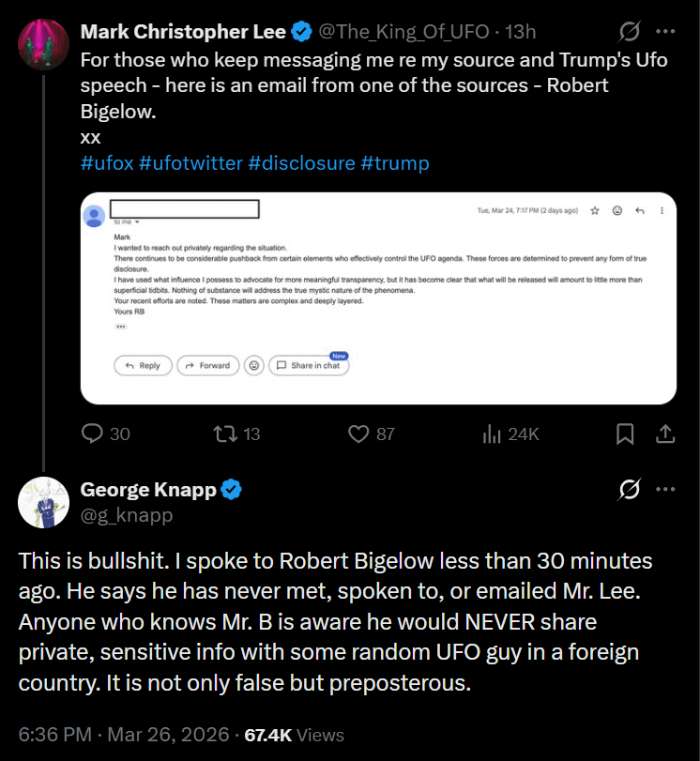Open more options on George Knapp's post
700x761 pixels.
(665, 489)
